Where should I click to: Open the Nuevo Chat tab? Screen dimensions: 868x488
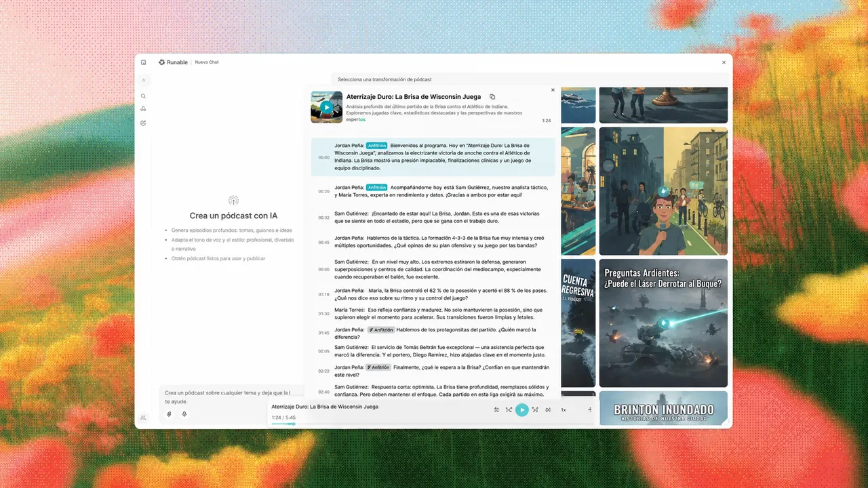tap(207, 62)
